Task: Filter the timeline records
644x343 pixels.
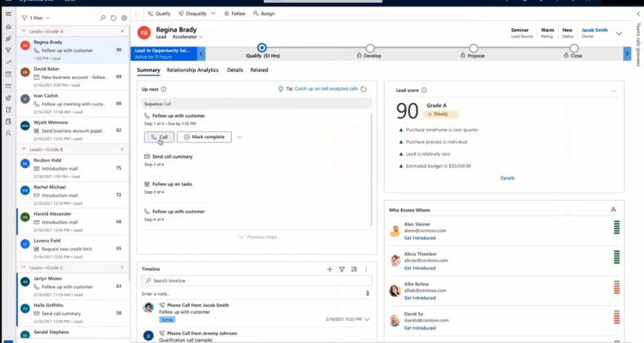Action: tap(342, 269)
